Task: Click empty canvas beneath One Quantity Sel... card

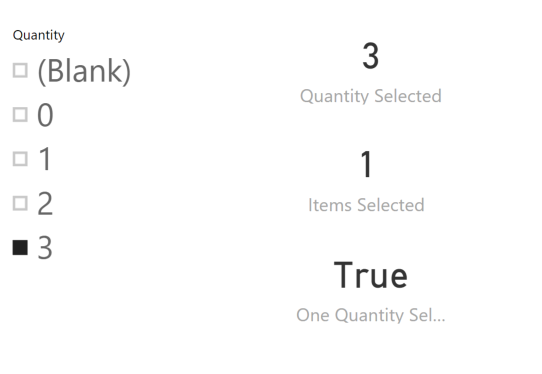Action: (371, 349)
